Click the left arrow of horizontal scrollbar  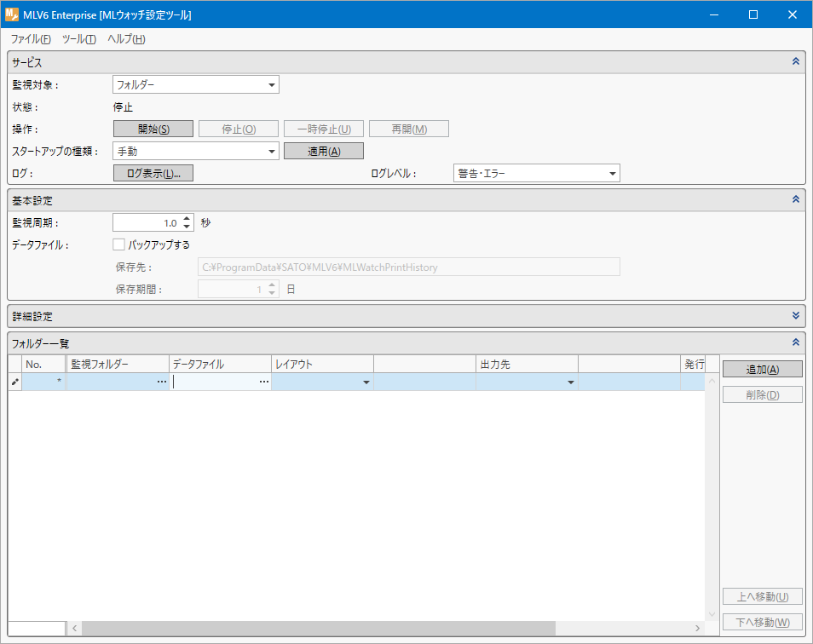click(x=75, y=629)
